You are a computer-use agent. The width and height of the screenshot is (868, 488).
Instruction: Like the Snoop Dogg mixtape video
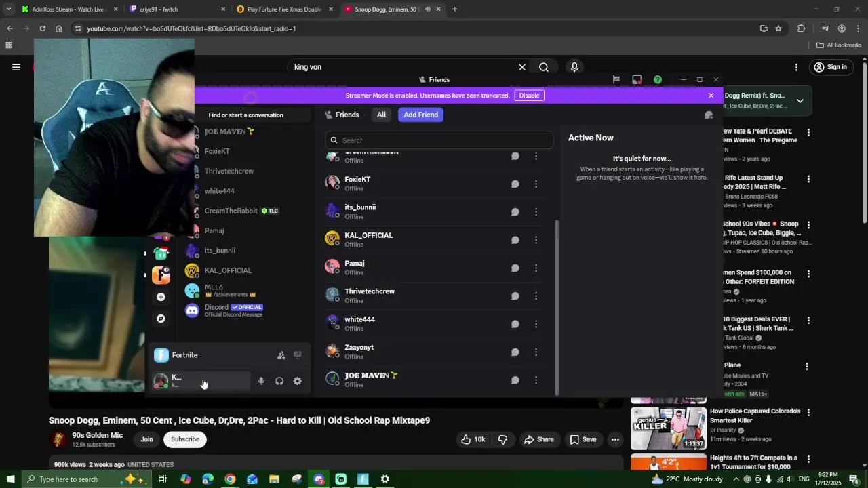tap(473, 439)
